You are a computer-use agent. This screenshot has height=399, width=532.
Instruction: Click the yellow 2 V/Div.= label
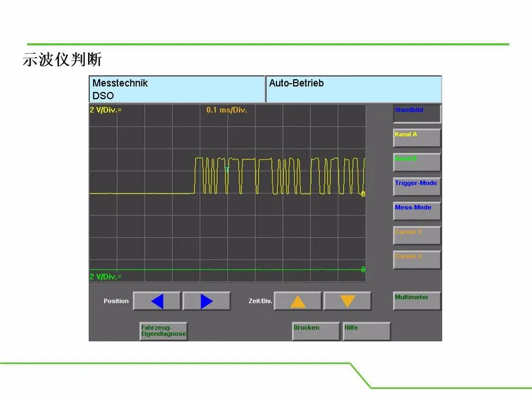click(x=105, y=110)
